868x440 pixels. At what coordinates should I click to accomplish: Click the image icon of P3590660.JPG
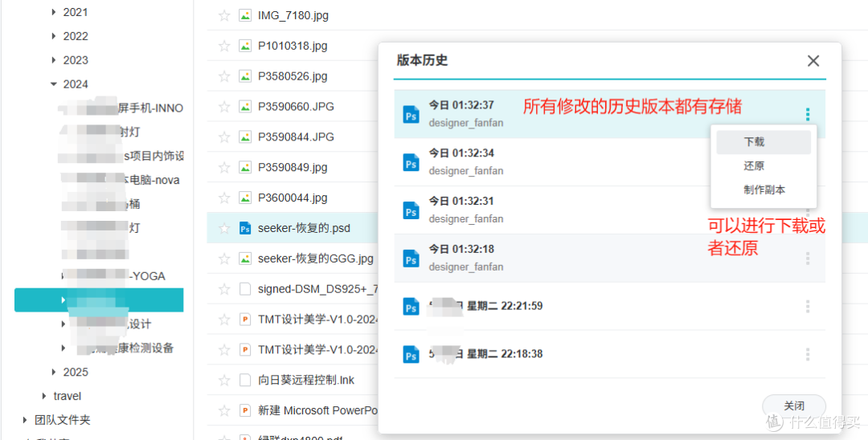pos(244,107)
